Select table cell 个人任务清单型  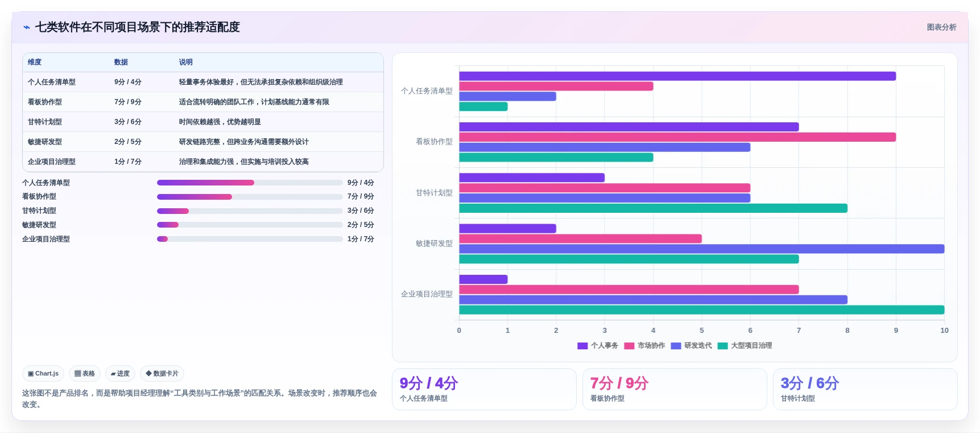52,83
